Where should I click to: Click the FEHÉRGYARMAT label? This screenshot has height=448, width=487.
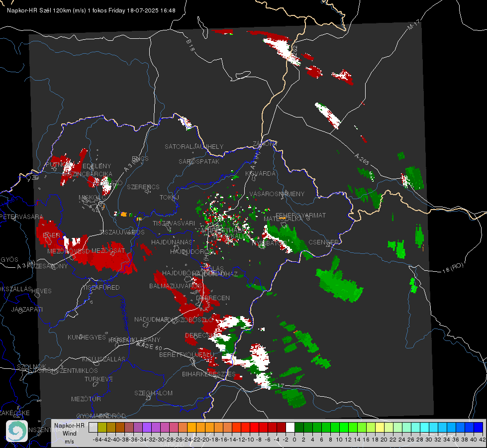(300, 215)
